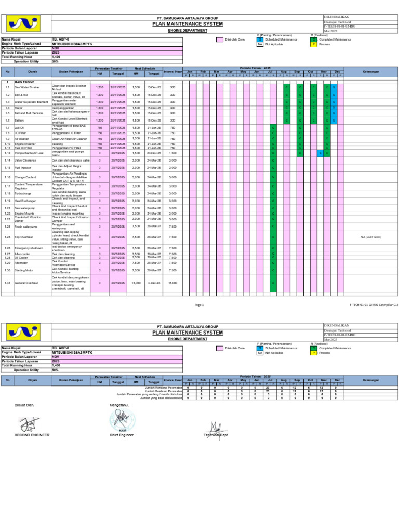The width and height of the screenshot is (399, 532).
Task: Click 'Jumlah Perawatan yang sedang / masih dilakukan'
Action: point(149,395)
